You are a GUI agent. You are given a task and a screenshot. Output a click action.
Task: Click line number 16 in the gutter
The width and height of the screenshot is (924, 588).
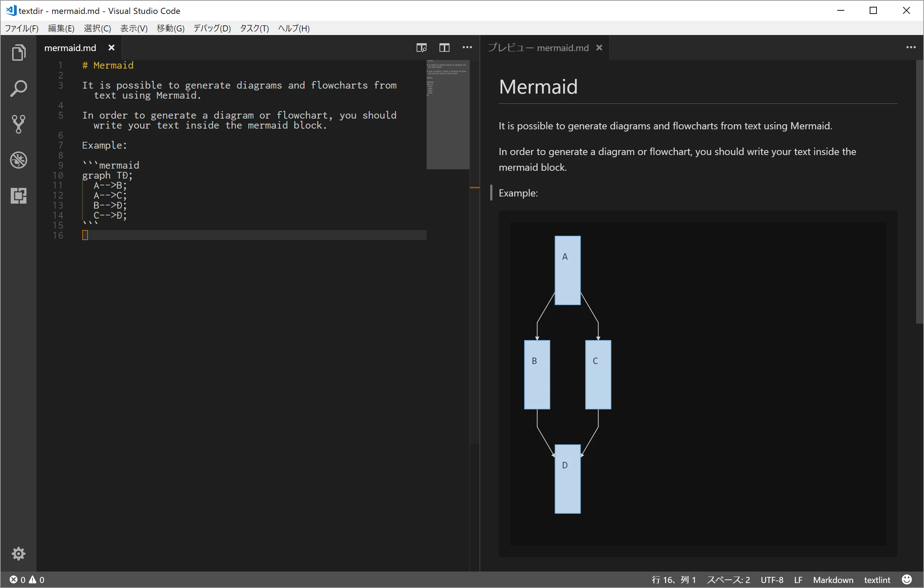click(x=58, y=235)
